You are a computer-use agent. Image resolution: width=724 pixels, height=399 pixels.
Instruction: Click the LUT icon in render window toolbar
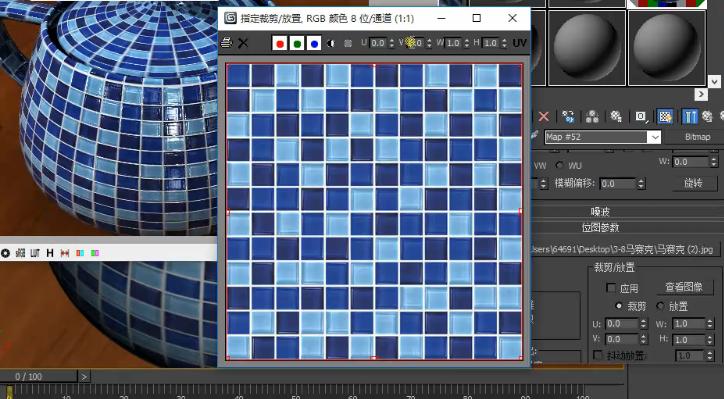[x=35, y=253]
